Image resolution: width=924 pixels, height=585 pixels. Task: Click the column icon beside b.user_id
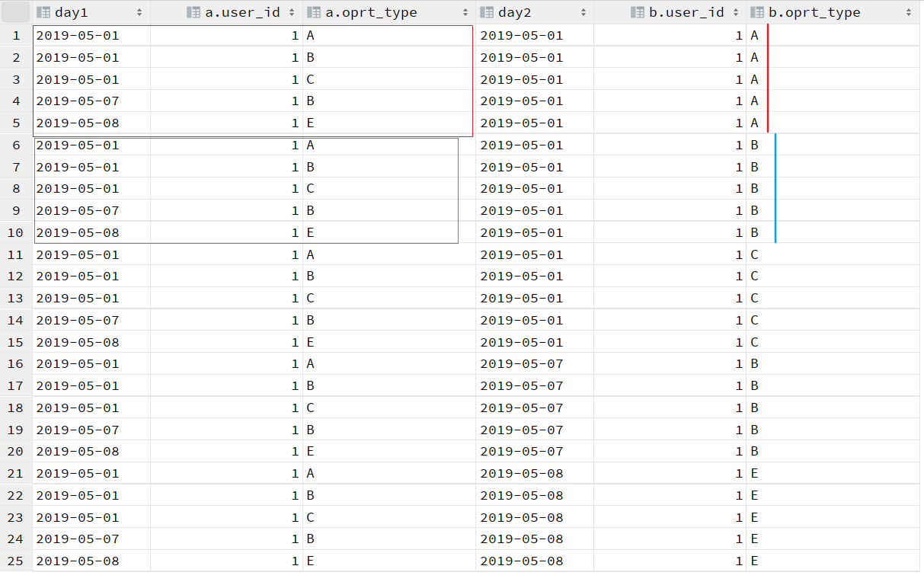pyautogui.click(x=638, y=12)
